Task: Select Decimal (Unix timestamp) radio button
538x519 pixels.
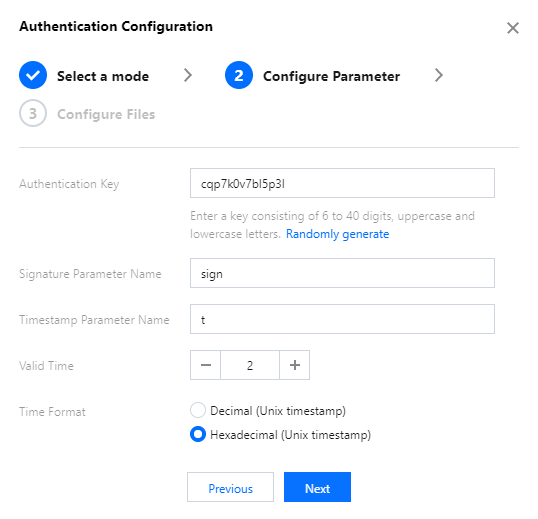Action: point(198,410)
